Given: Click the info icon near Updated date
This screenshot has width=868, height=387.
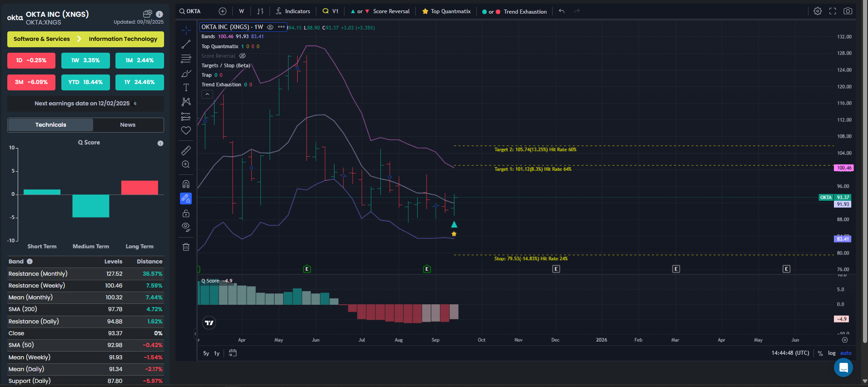Looking at the screenshot, I should pos(159,14).
